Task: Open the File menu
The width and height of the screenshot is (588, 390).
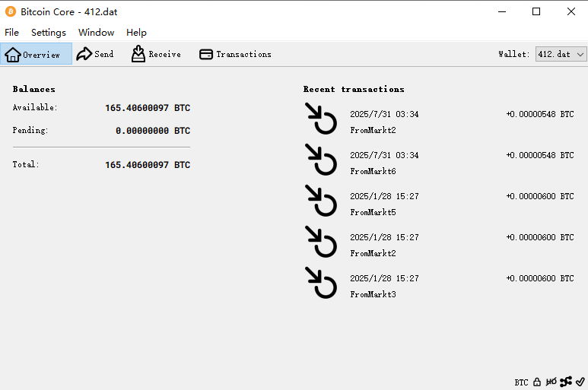Action: pos(11,33)
